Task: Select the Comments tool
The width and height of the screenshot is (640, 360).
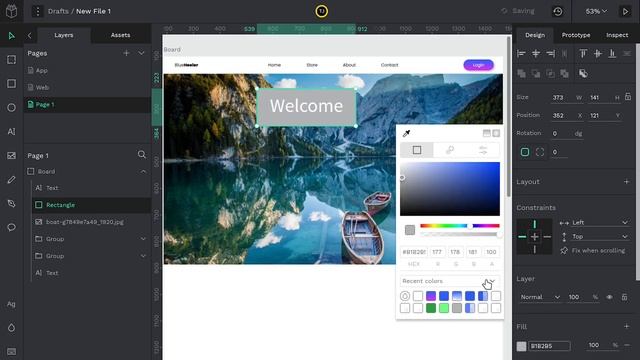Action: pos(11,227)
